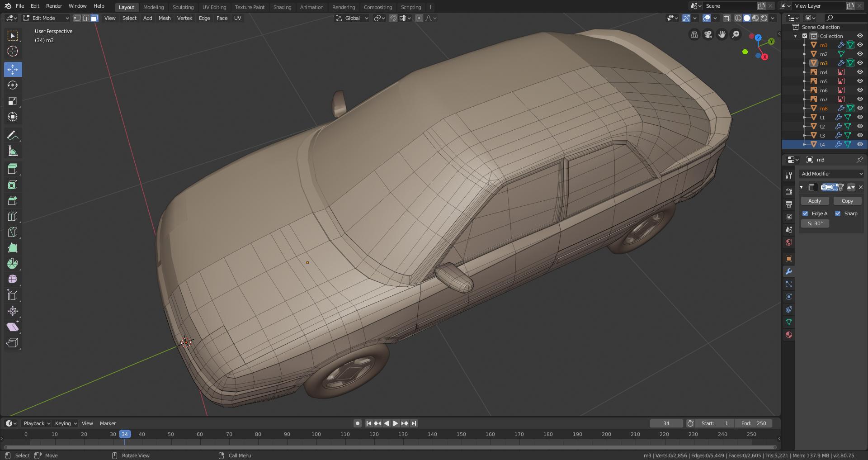Viewport: 868px width, 460px height.
Task: Toggle camera view in viewport
Action: coord(708,34)
